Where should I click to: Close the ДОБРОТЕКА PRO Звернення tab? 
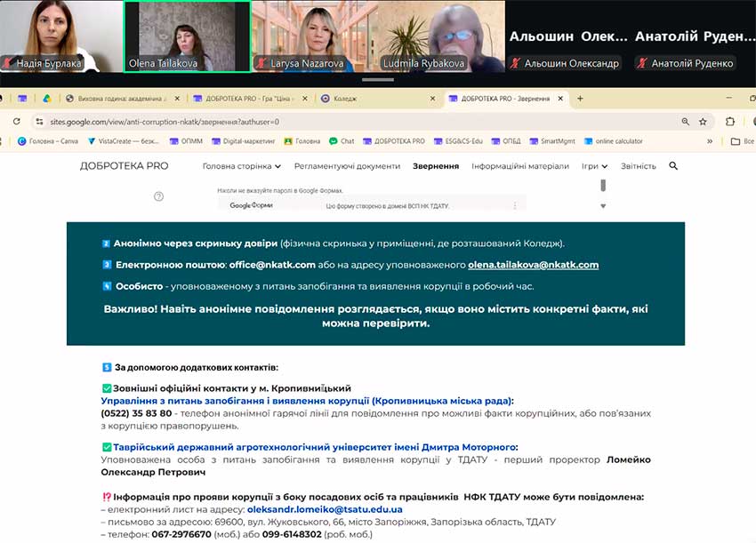tap(560, 99)
